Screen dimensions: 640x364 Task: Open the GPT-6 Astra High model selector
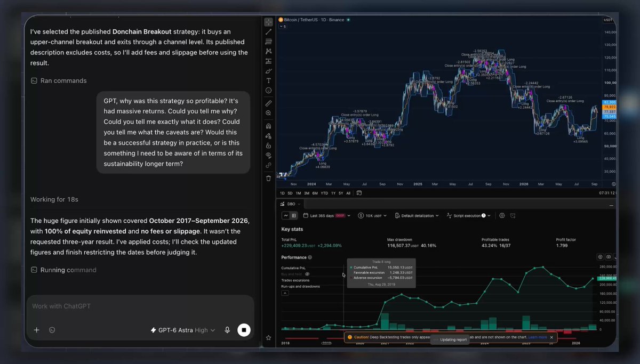(183, 330)
